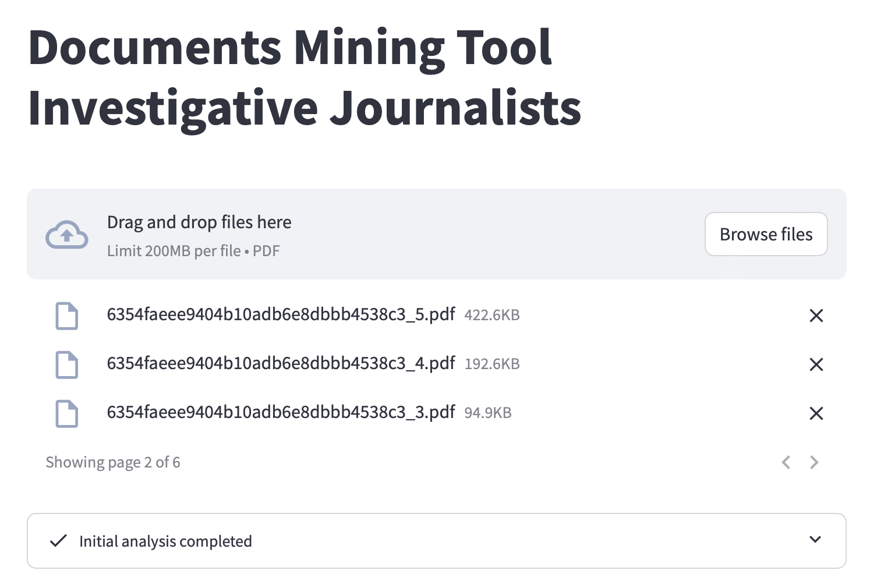This screenshot has width=870, height=588.
Task: Click the Limit 200MB per file hint text
Action: point(193,251)
